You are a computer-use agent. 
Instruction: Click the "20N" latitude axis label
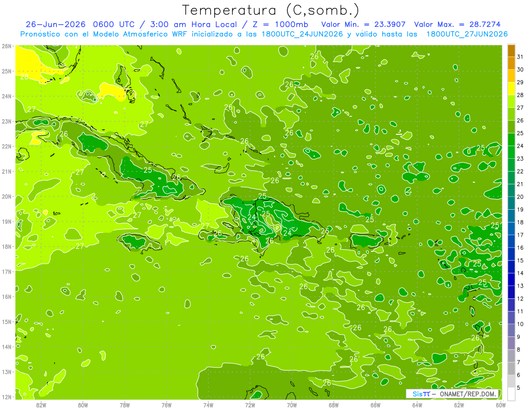[6, 196]
